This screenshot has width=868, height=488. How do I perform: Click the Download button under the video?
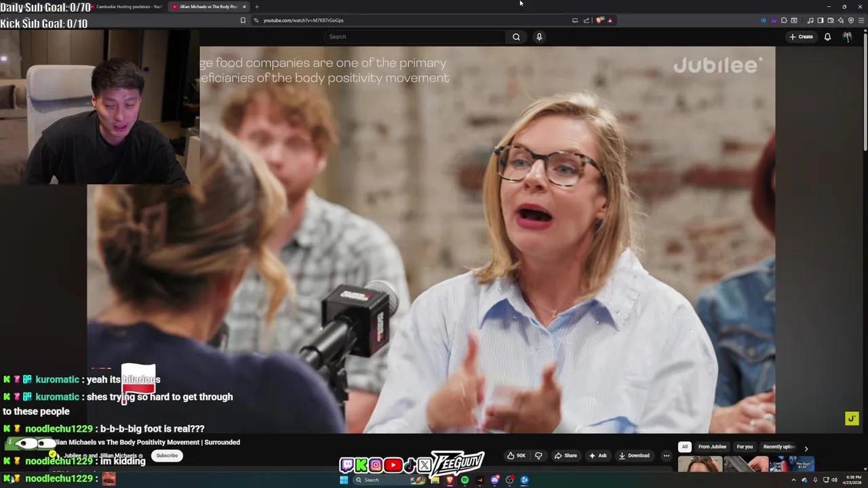(x=634, y=455)
